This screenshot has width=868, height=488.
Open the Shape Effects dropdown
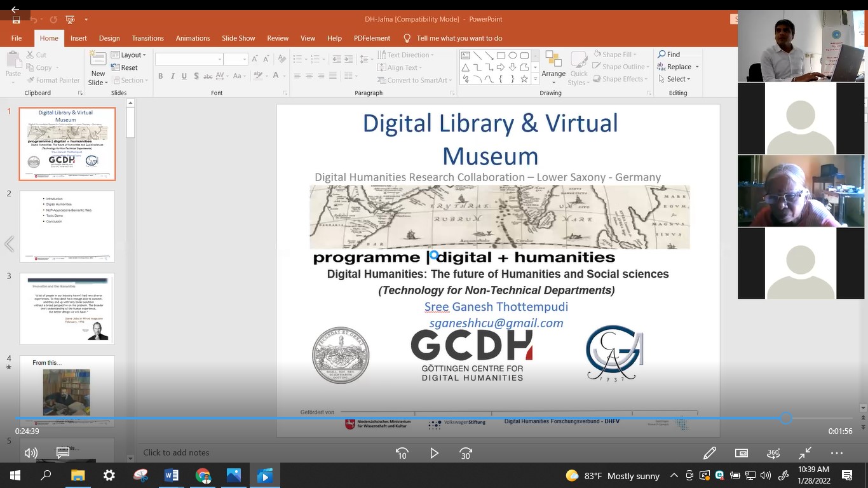[620, 79]
